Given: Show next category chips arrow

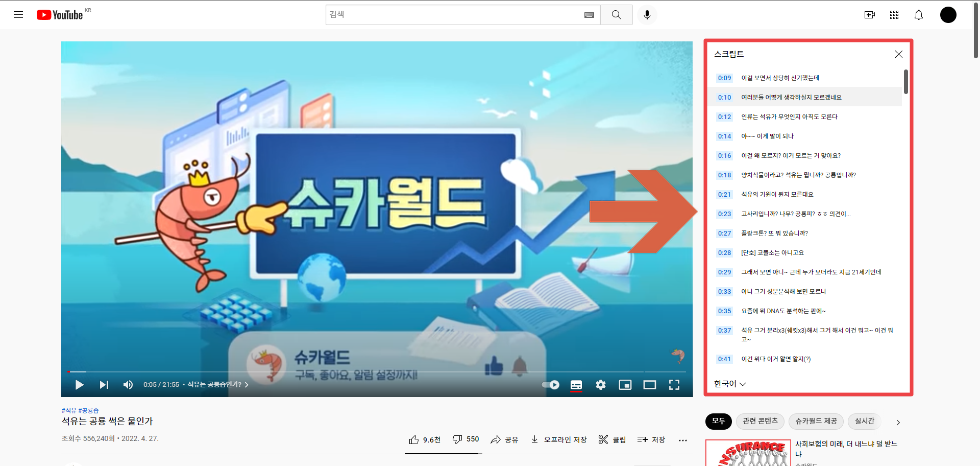Looking at the screenshot, I should pyautogui.click(x=898, y=422).
